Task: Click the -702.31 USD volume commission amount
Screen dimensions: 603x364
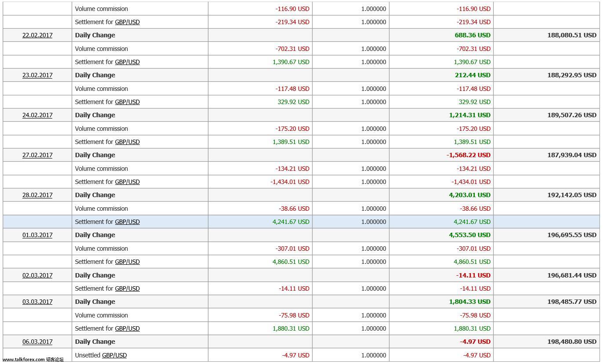Action: (x=292, y=49)
